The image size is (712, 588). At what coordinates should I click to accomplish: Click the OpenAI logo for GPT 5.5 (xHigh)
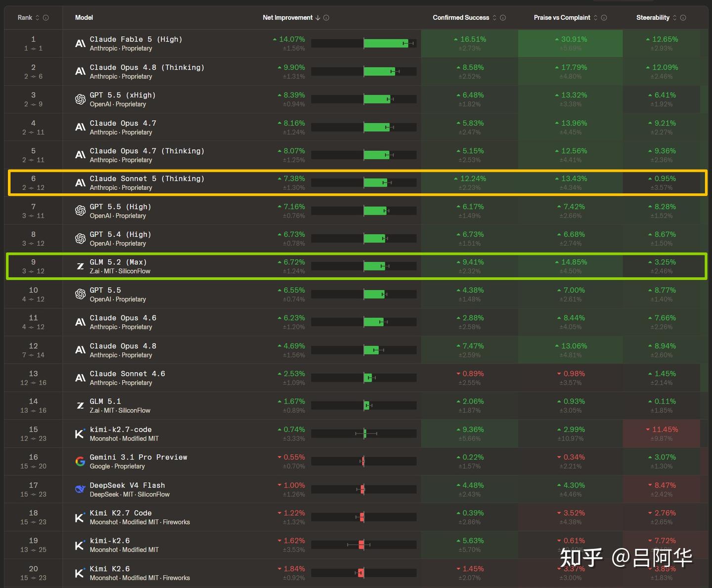pyautogui.click(x=80, y=99)
